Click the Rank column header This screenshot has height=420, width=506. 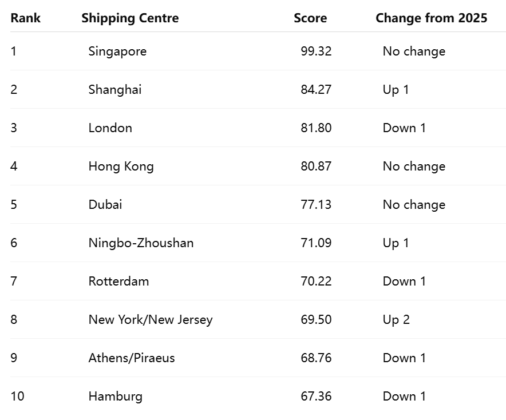point(26,18)
